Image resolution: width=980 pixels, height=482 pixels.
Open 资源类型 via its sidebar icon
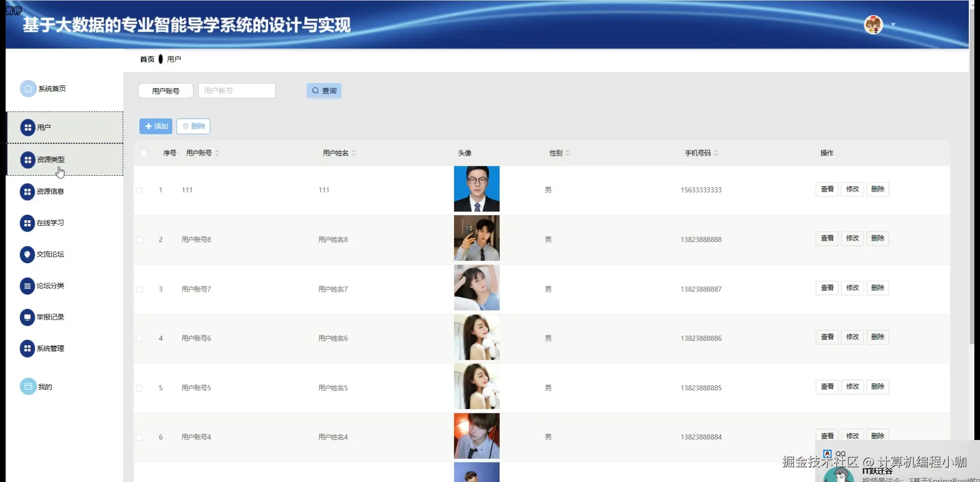pos(28,160)
